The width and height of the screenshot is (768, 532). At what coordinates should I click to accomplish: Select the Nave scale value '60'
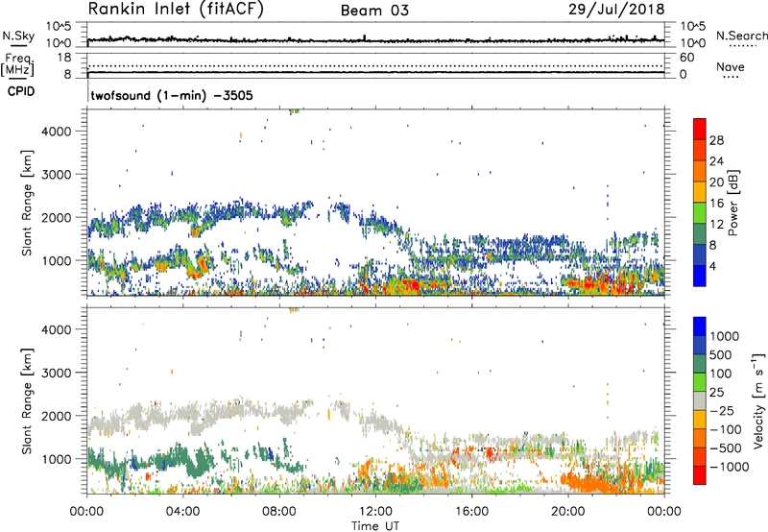click(x=686, y=58)
